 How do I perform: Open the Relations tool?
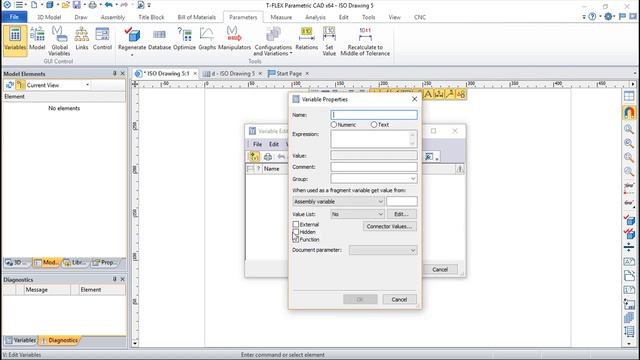(x=307, y=39)
